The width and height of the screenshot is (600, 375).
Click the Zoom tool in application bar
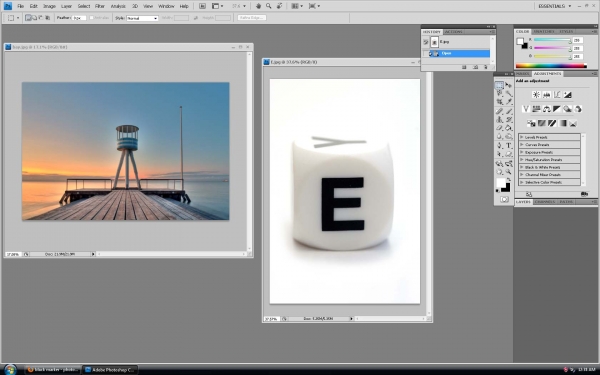click(269, 6)
